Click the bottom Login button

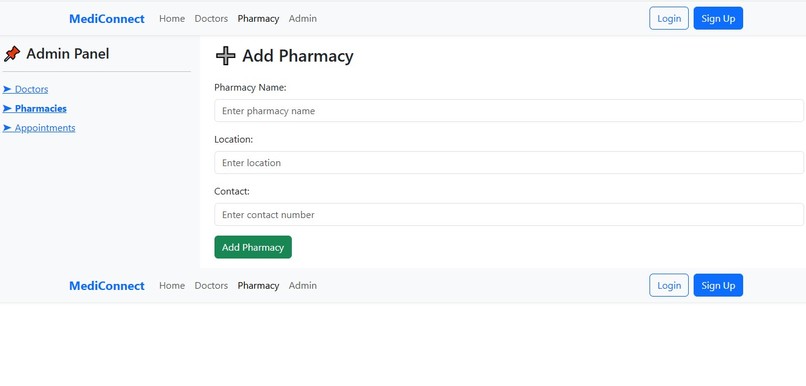point(669,285)
